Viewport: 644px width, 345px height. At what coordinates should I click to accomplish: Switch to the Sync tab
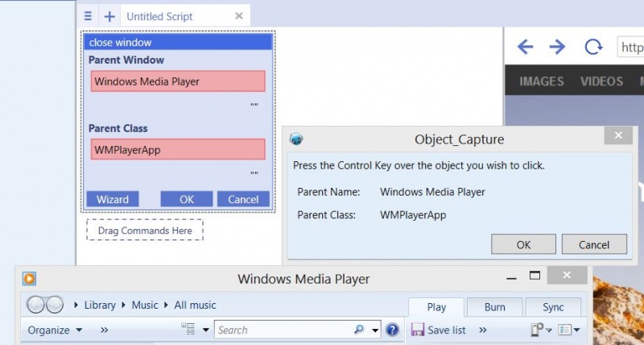coord(553,308)
